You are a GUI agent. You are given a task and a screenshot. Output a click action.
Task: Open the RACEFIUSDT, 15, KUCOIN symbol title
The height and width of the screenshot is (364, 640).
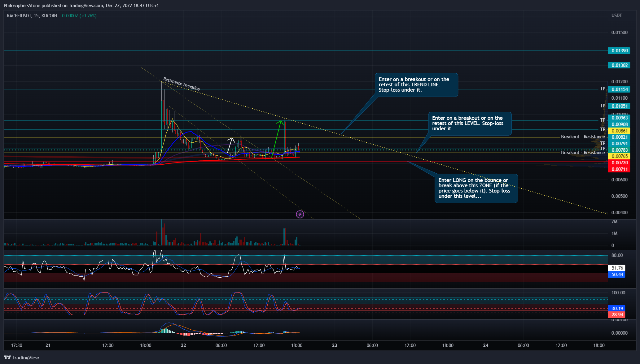click(x=32, y=16)
